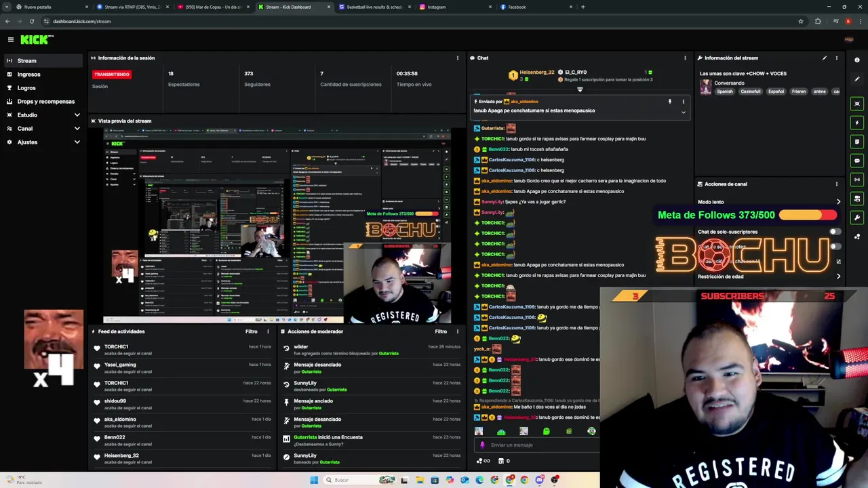This screenshot has height=488, width=868.
Task: Open Acciones de canal options menu
Action: [x=837, y=184]
